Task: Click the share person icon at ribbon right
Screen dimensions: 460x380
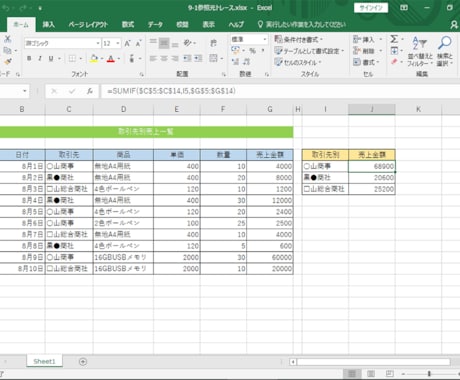Action: [x=454, y=25]
